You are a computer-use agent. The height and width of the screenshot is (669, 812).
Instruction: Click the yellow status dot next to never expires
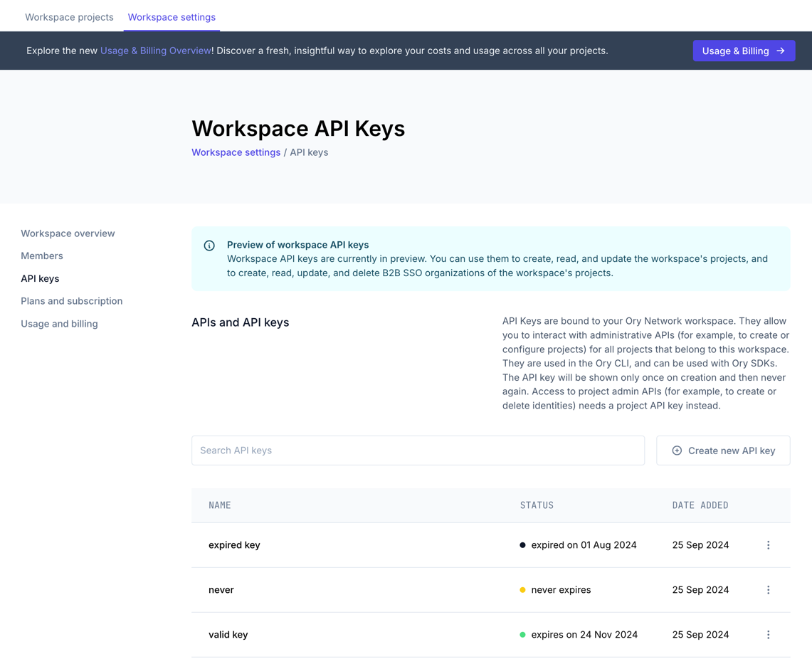(523, 589)
